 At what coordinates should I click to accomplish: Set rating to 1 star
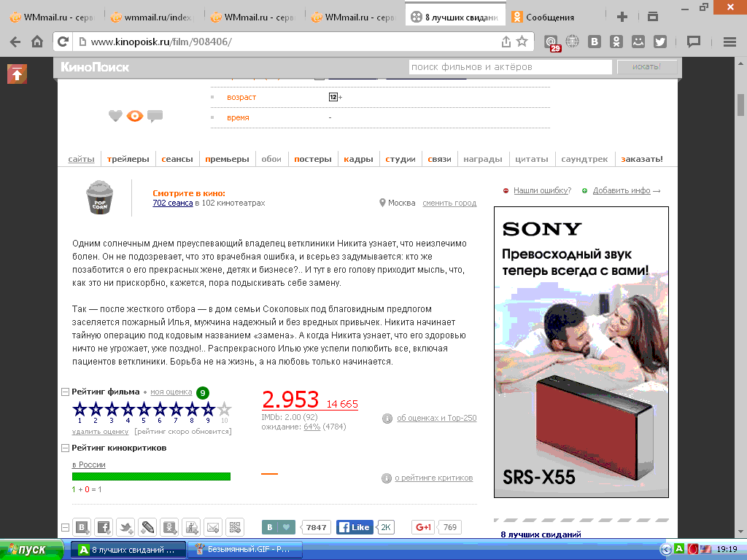click(x=80, y=409)
